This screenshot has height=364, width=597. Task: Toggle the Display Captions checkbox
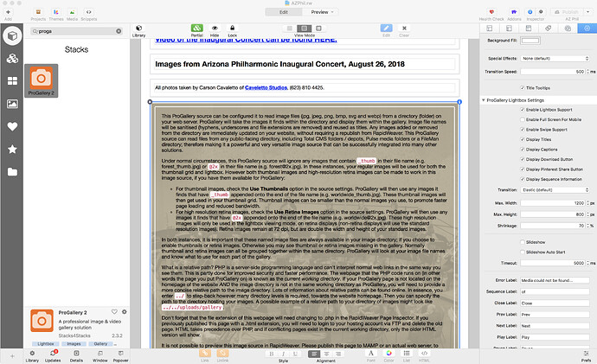523,150
